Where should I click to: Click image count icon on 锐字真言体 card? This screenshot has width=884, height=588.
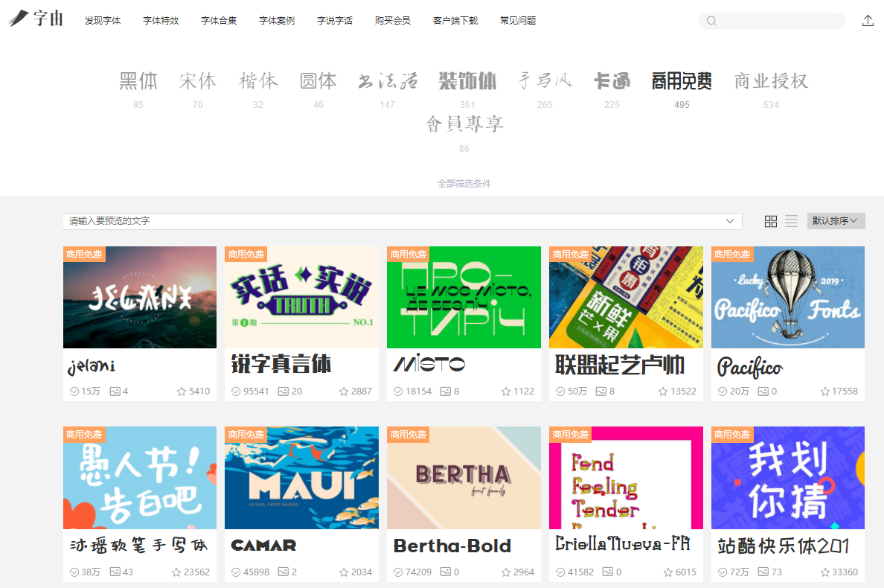pos(283,392)
